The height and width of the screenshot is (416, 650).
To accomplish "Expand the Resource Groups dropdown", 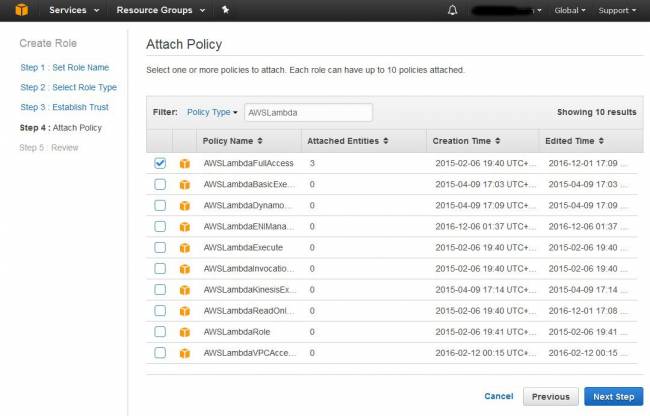I will coord(160,10).
